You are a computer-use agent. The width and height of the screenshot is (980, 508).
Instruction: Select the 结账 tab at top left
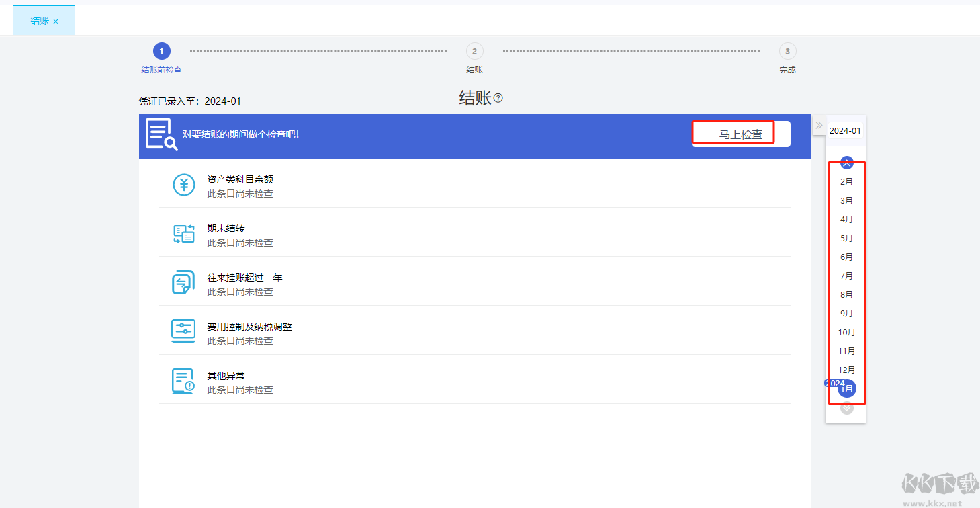coord(38,19)
